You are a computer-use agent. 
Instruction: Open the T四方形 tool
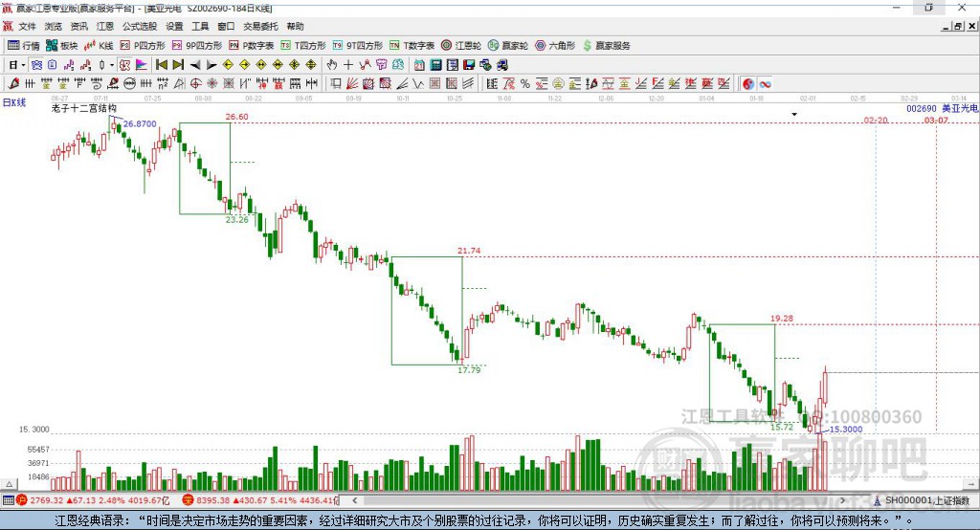click(303, 46)
